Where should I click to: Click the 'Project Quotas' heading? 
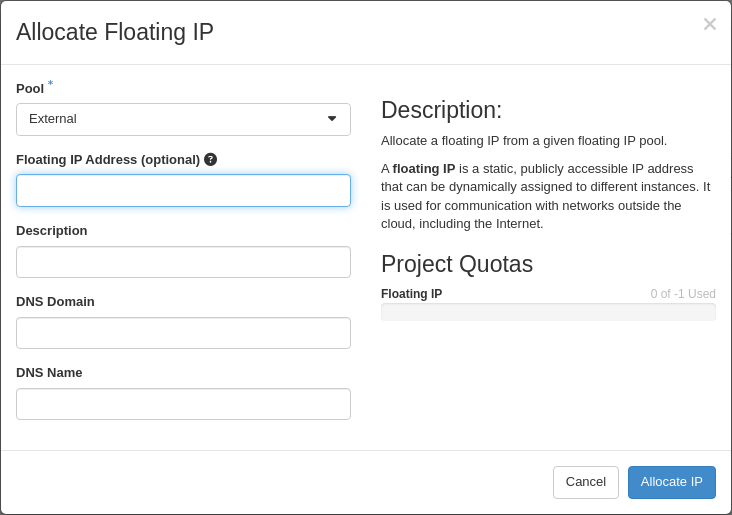pos(457,264)
